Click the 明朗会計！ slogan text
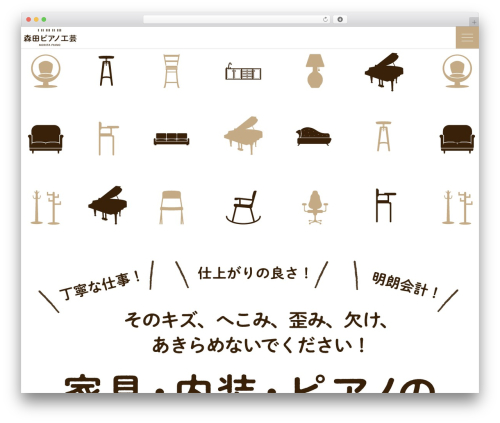Image resolution: width=500 pixels, height=423 pixels. point(405,285)
